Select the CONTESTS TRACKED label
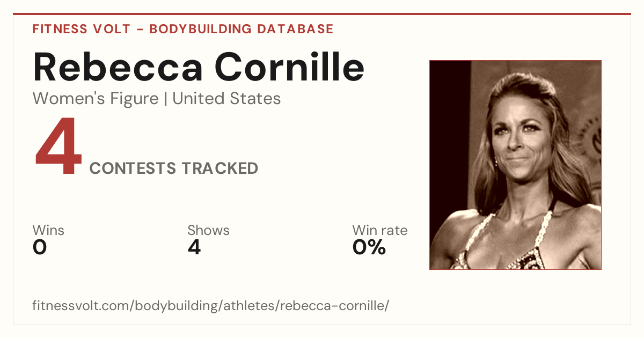This screenshot has height=338, width=644. coord(174,168)
